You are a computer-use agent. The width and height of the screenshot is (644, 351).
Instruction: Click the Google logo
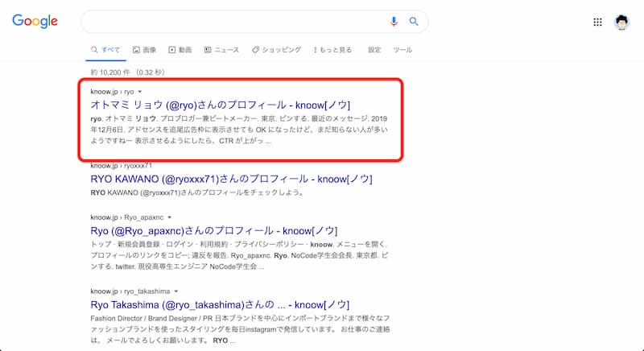tap(35, 22)
